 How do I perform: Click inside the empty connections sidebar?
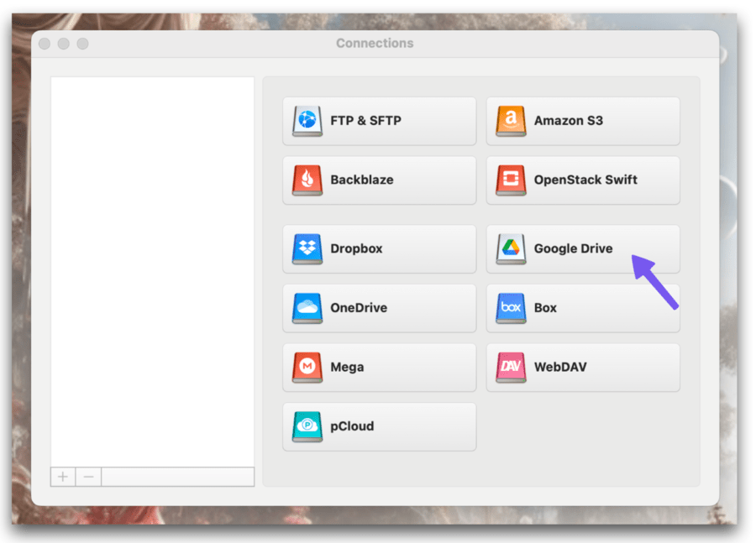[153, 269]
